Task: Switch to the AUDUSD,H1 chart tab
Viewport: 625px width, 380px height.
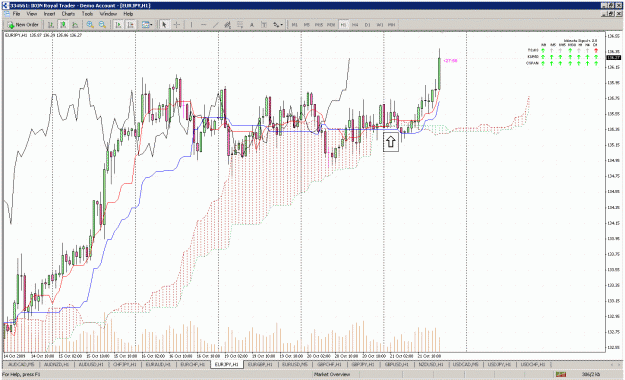Action: coord(91,364)
